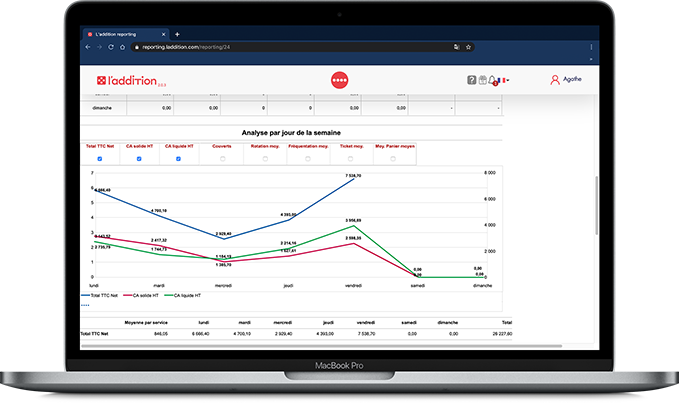Screen dimensions: 679x403
Task: Open the browser three-dot menu
Action: 589,47
